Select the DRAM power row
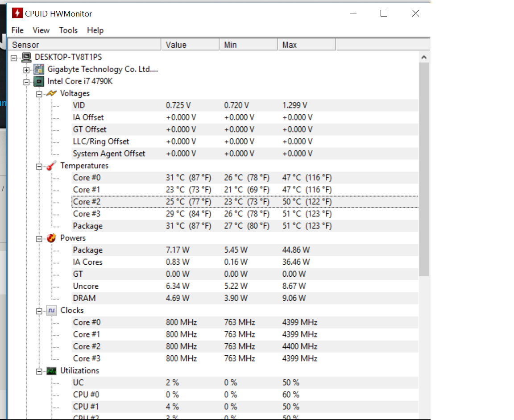The image size is (514, 420). 245,298
